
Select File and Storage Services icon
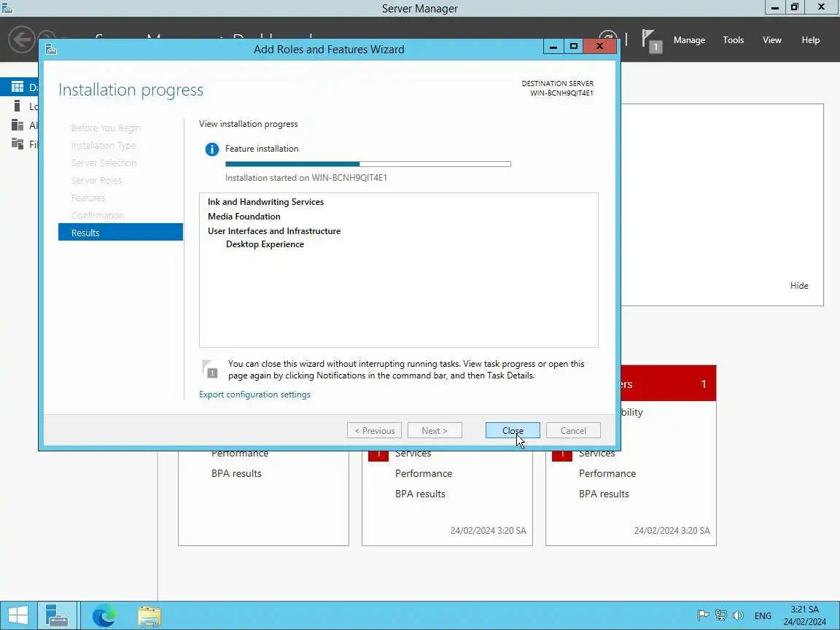[17, 144]
